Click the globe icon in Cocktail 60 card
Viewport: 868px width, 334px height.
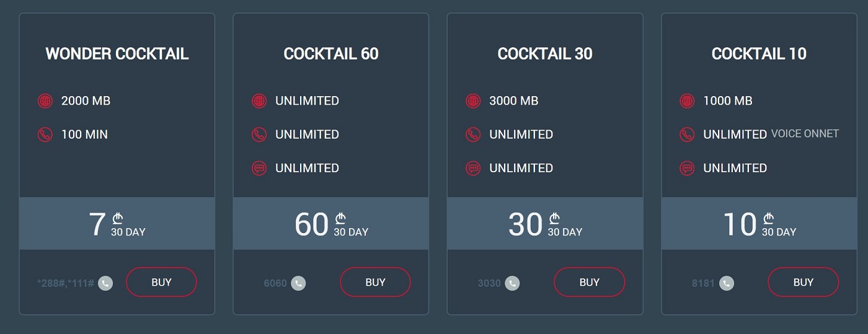point(259,100)
